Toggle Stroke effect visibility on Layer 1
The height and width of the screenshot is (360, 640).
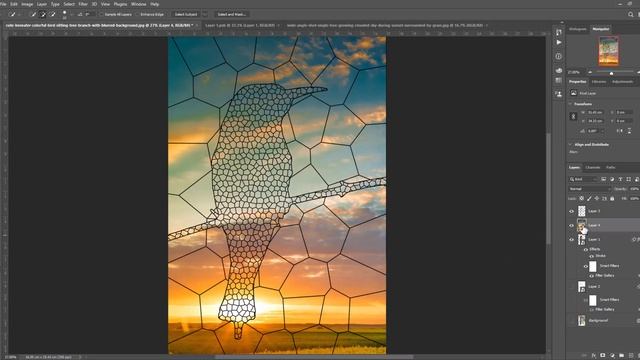pyautogui.click(x=591, y=256)
